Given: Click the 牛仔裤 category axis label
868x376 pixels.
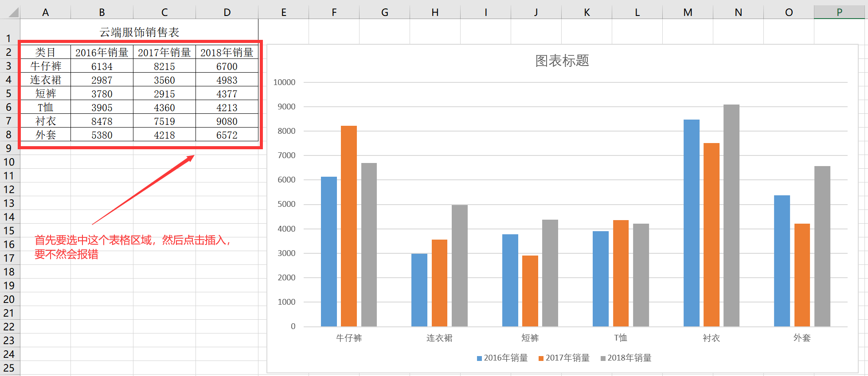Looking at the screenshot, I should click(349, 338).
